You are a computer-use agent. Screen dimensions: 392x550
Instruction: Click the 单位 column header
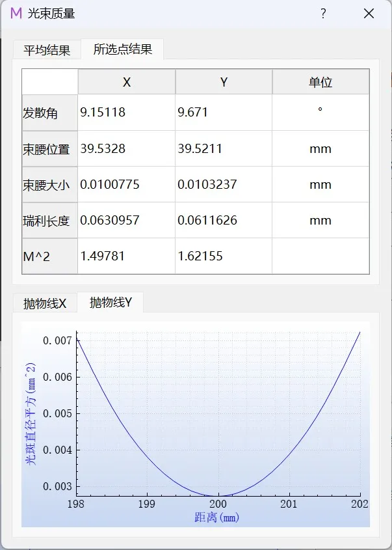tap(320, 82)
